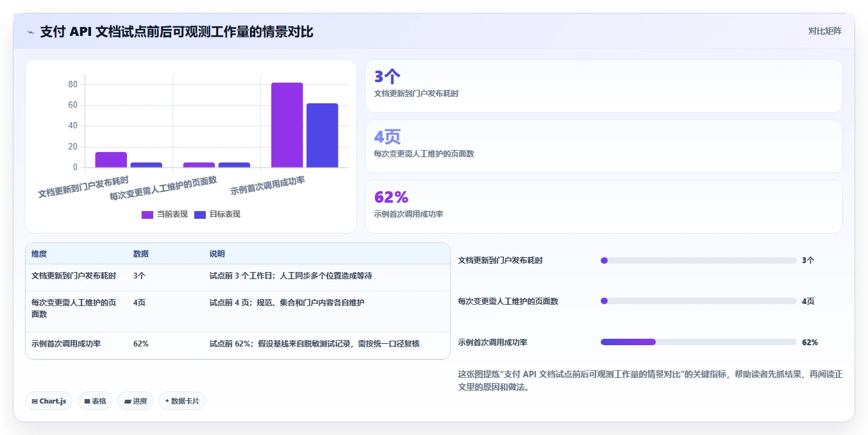
Task: Click the 3个 progress bar for 文档更新到门户发布耗时
Action: point(698,260)
